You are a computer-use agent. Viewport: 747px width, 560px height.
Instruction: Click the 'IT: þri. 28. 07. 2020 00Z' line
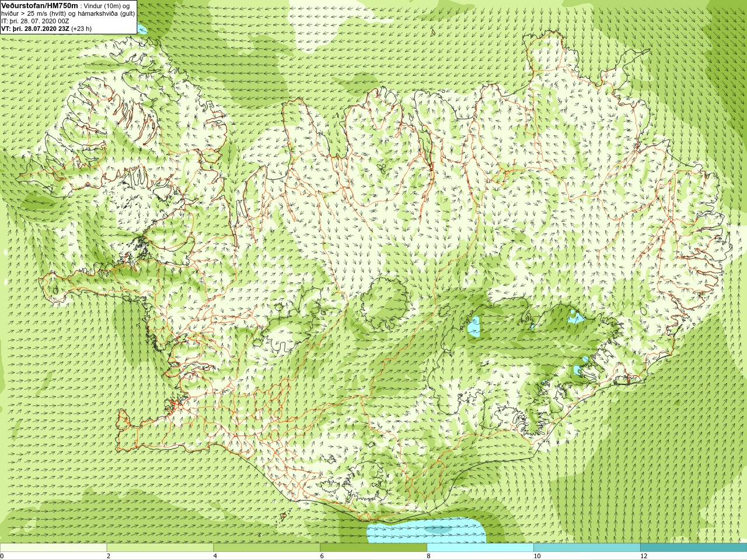(35, 20)
